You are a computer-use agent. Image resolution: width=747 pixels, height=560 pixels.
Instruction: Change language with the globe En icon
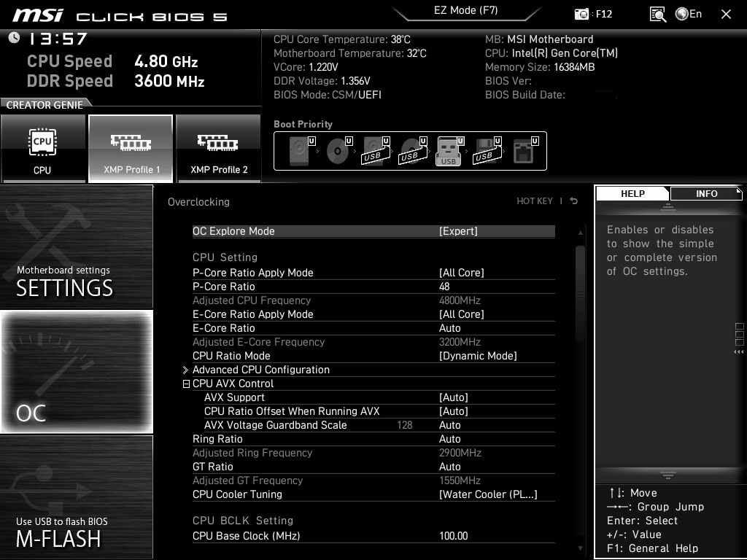pyautogui.click(x=689, y=14)
